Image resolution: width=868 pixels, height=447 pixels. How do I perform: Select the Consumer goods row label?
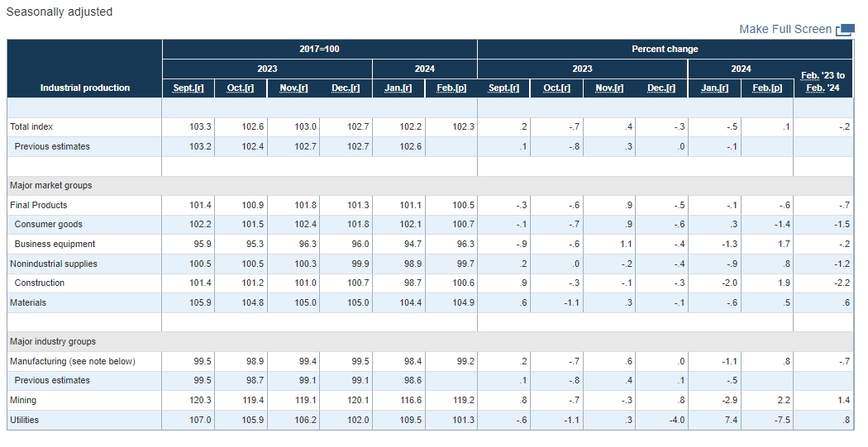(49, 225)
